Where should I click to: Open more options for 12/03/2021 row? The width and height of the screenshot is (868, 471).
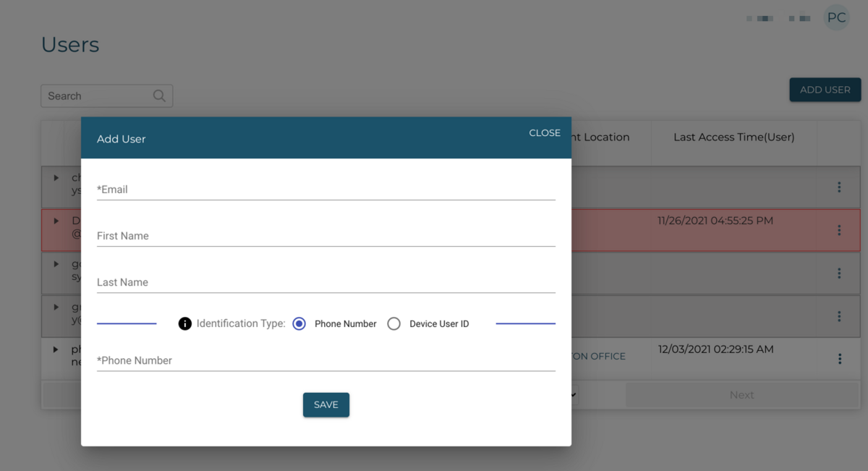click(839, 359)
